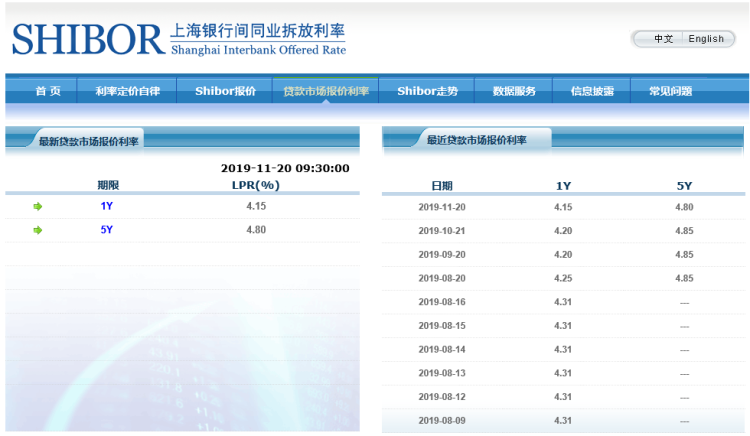Click date 2019-08-16 row
The width and height of the screenshot is (750, 436).
(x=441, y=302)
